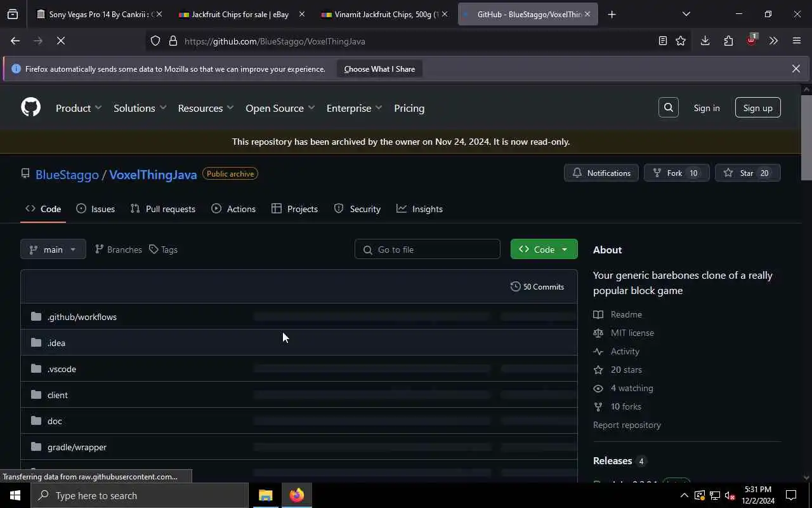
Task: Show more tools overflow chevron icon
Action: [773, 41]
